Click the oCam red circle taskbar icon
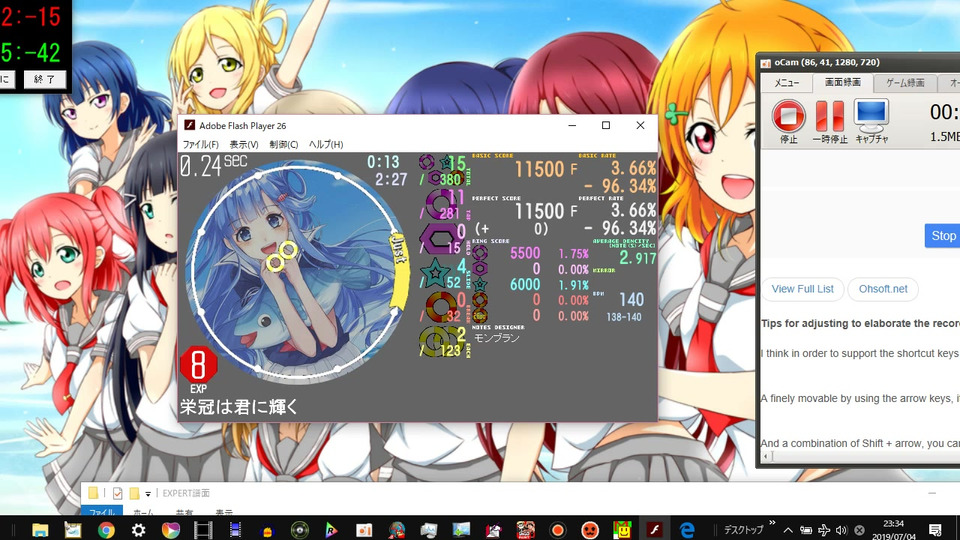The height and width of the screenshot is (540, 960). coord(557,530)
